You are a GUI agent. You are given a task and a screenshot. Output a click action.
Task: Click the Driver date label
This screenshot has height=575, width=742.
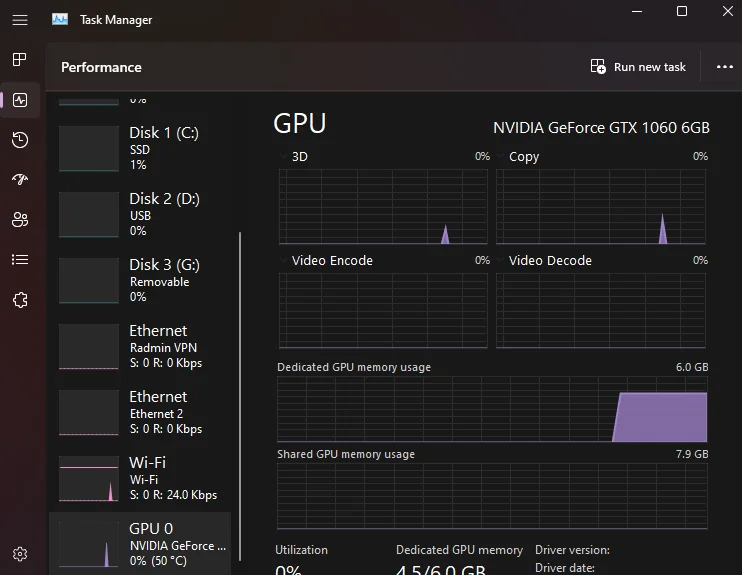click(565, 567)
